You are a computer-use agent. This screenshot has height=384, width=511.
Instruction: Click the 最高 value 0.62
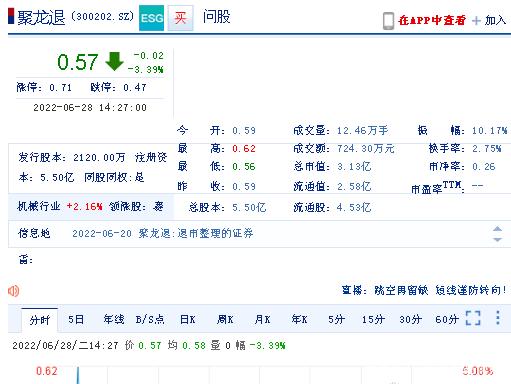pyautogui.click(x=244, y=148)
